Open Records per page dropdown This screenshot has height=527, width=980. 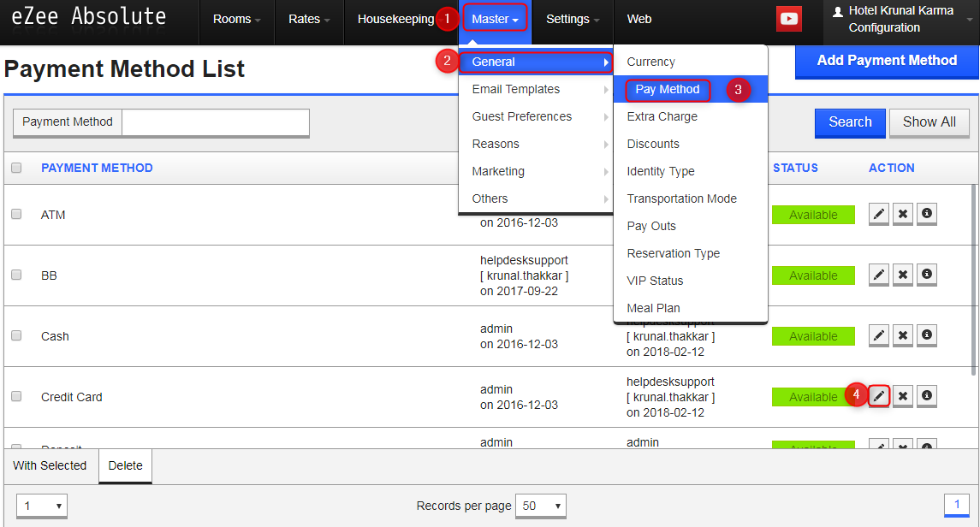541,506
